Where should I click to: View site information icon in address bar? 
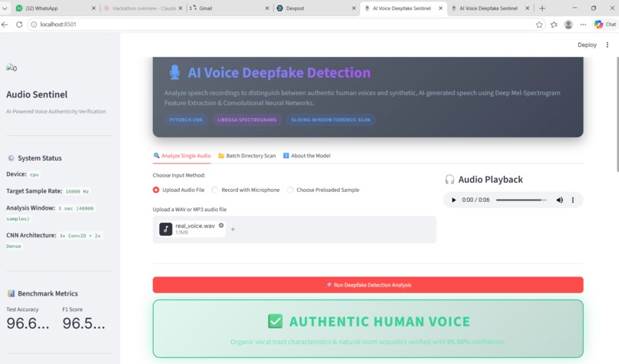coord(34,25)
